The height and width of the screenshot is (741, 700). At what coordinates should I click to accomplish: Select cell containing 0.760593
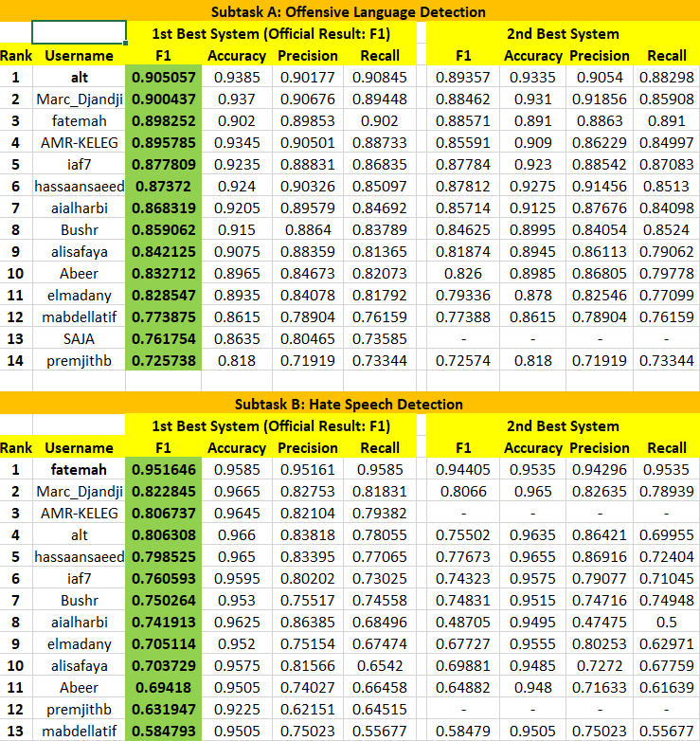pos(164,578)
